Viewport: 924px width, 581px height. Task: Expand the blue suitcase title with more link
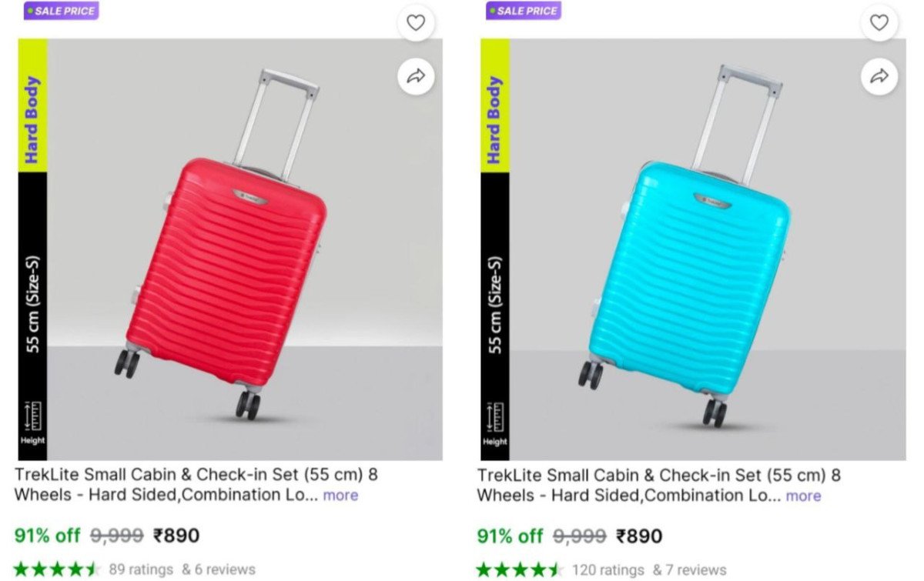pos(804,496)
